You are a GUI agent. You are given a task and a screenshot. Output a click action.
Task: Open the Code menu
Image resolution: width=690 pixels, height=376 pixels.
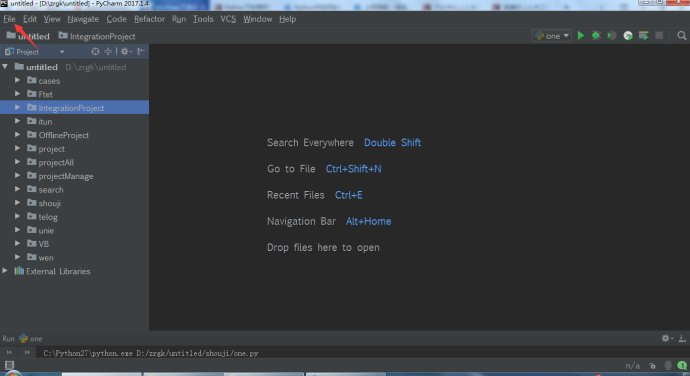pos(116,19)
